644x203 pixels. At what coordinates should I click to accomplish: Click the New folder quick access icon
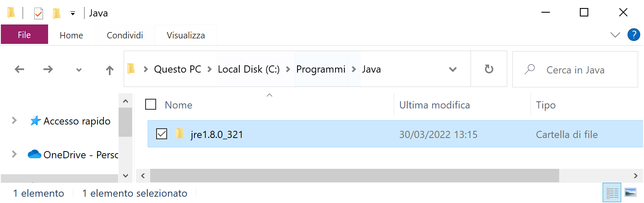[x=57, y=14]
